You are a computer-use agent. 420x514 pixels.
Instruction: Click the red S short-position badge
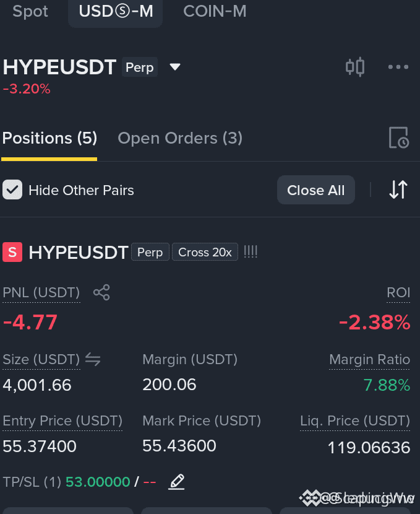(x=12, y=252)
